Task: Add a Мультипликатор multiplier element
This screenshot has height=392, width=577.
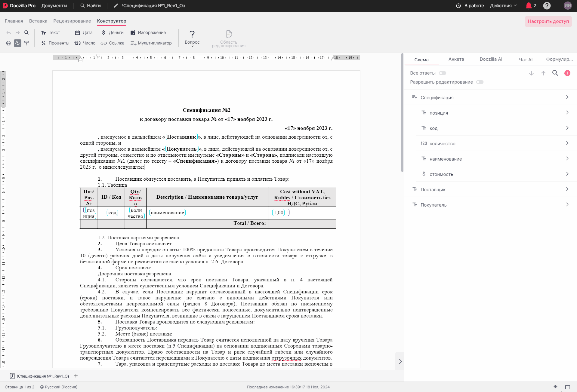Action: point(151,43)
